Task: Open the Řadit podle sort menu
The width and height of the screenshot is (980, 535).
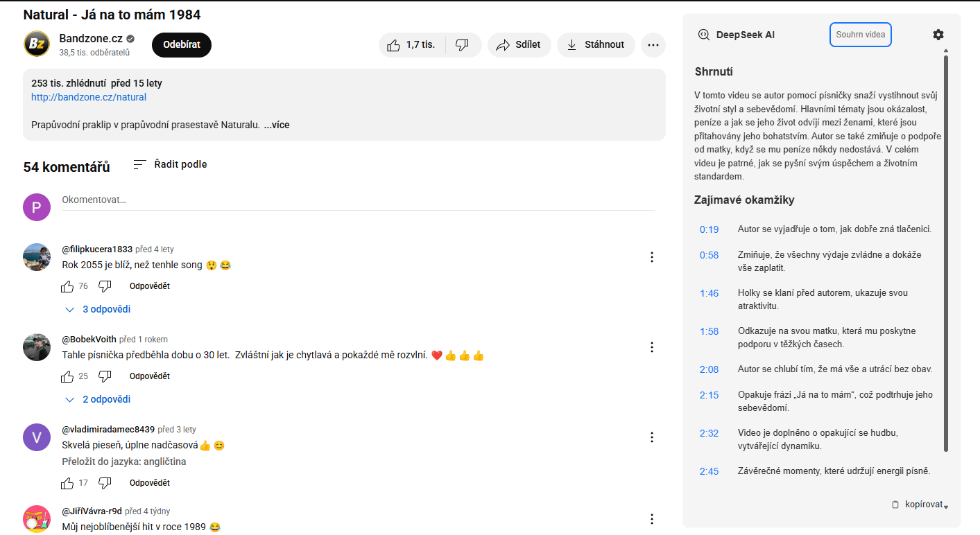Action: (171, 164)
